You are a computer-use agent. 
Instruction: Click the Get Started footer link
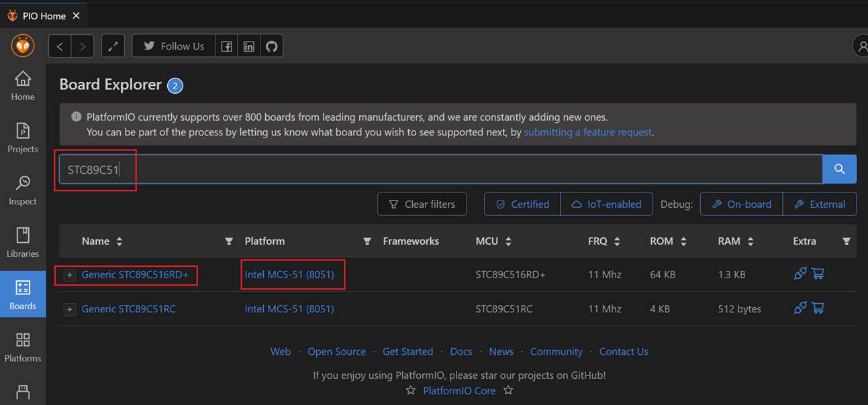pyautogui.click(x=407, y=351)
